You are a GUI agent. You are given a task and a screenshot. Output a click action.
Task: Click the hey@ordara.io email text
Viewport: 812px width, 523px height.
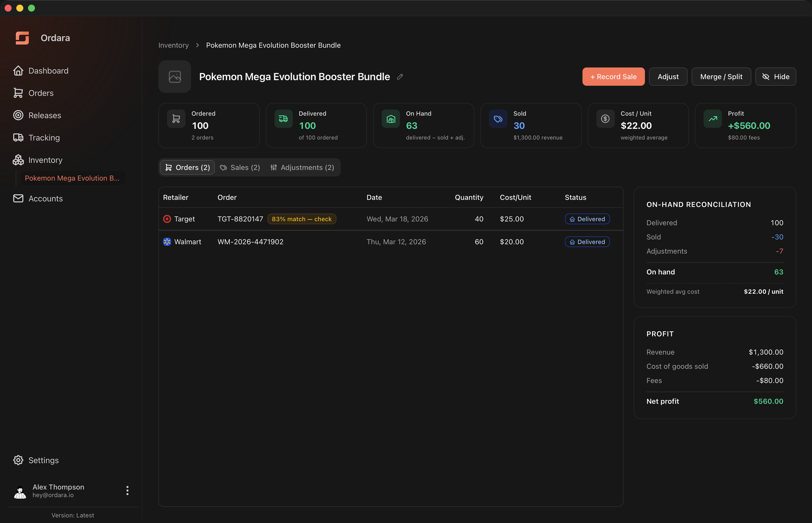[x=53, y=495]
